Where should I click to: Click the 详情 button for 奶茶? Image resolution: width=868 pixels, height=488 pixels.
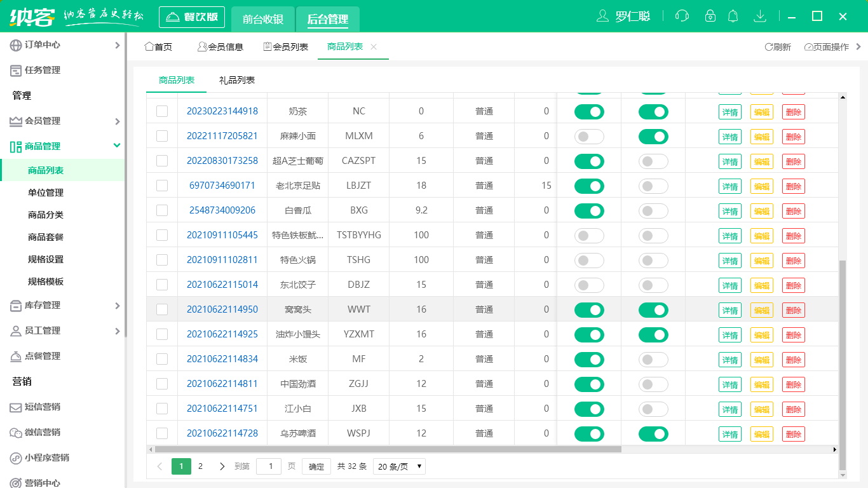coord(729,111)
